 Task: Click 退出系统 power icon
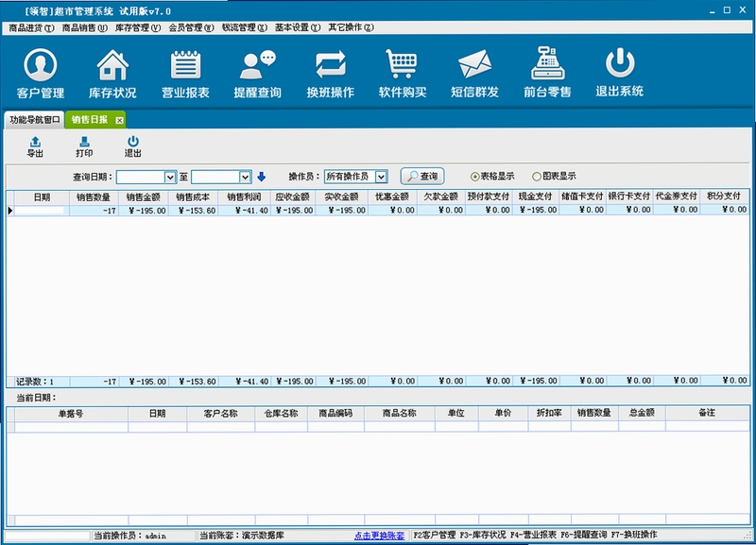620,73
